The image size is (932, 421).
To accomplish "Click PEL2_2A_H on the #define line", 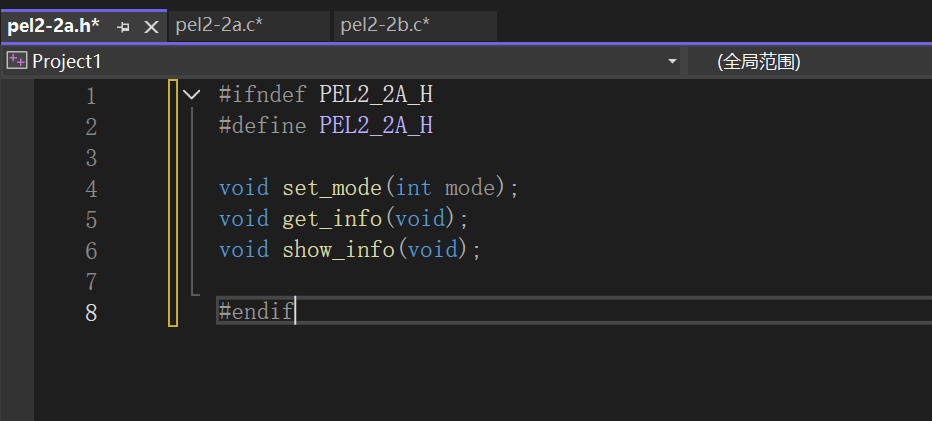I will 376,126.
